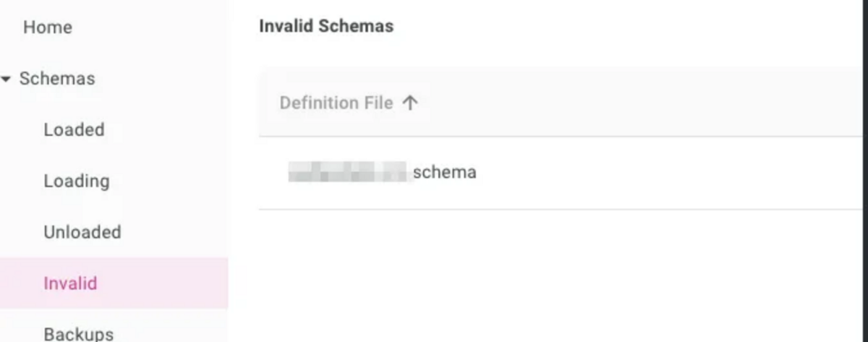
Task: Click the ascending sort arrow icon
Action: click(410, 103)
